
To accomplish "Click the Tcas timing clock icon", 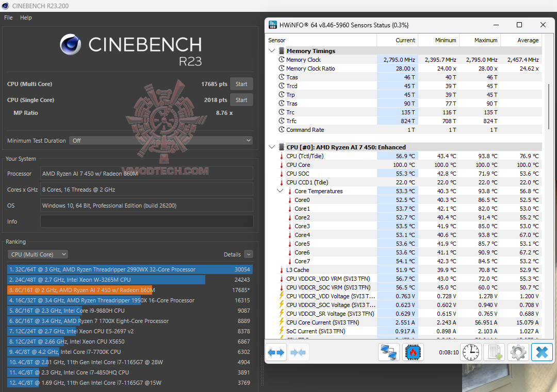I will pyautogui.click(x=282, y=77).
